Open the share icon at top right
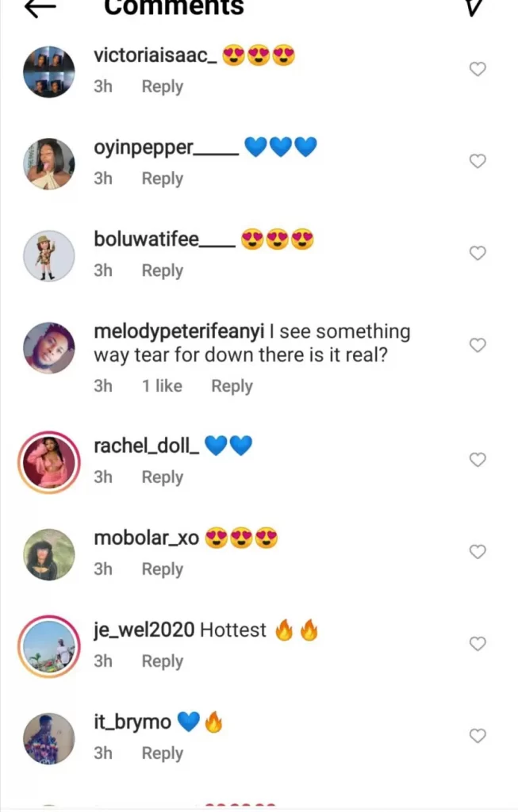The height and width of the screenshot is (812, 518). pyautogui.click(x=474, y=7)
